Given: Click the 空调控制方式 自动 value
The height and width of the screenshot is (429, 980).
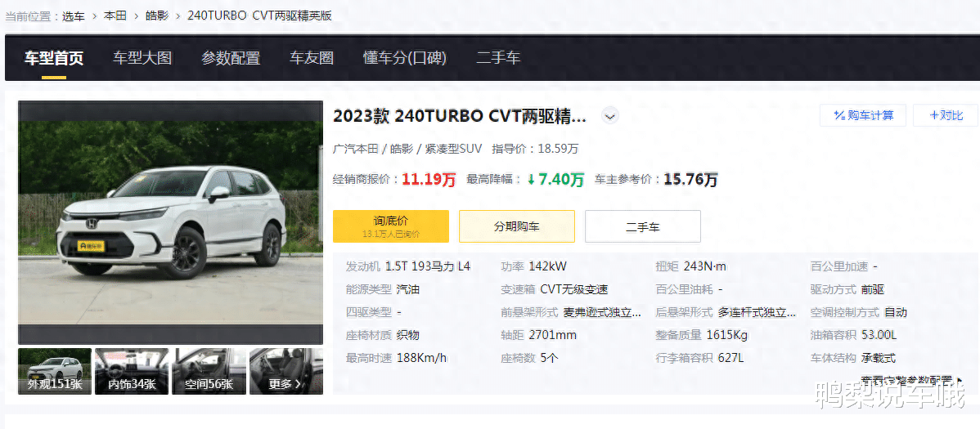Looking at the screenshot, I should tap(896, 312).
